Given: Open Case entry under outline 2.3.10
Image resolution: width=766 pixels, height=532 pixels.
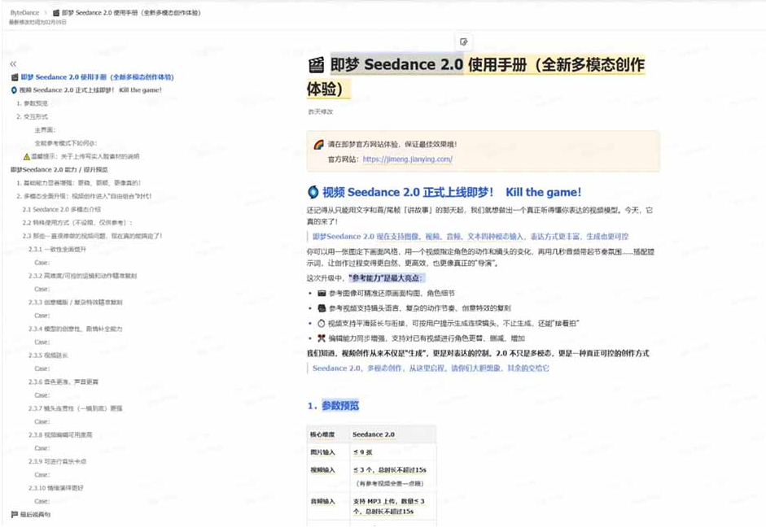Looking at the screenshot, I should click(42, 501).
